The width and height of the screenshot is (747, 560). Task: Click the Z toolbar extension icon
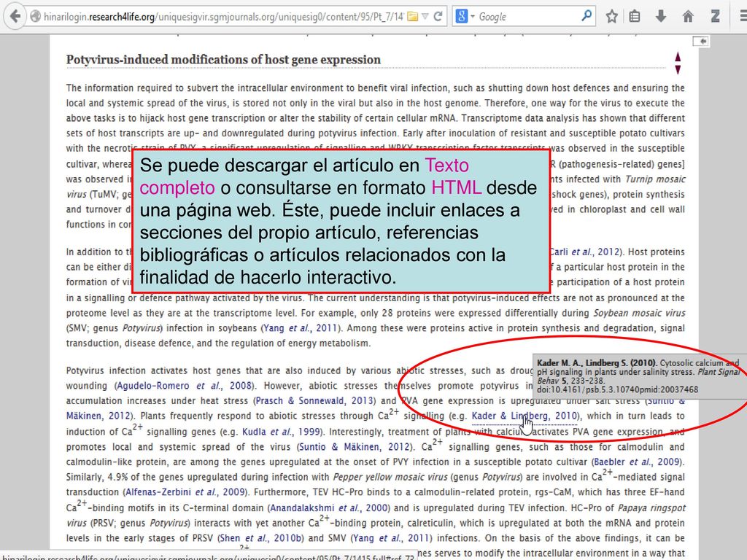pyautogui.click(x=715, y=17)
